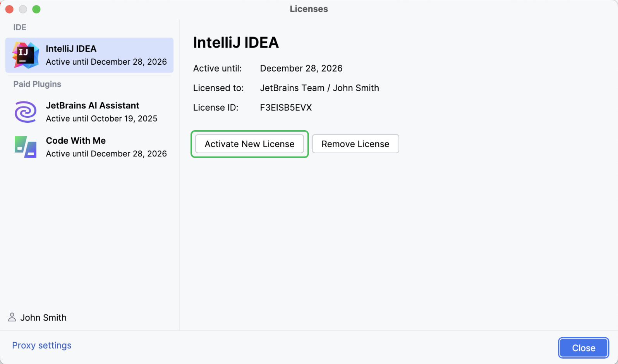Click the John Smith account name at bottom
The height and width of the screenshot is (364, 618).
tap(43, 318)
